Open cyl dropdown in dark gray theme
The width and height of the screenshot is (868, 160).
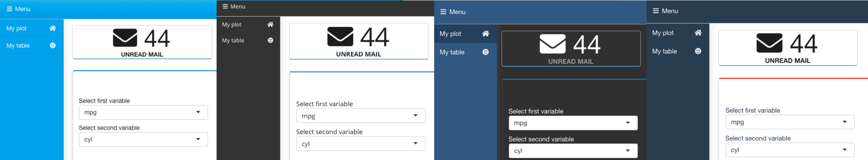click(361, 144)
